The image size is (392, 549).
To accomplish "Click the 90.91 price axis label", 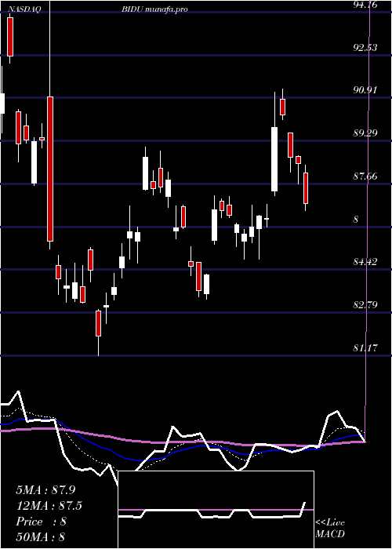I will 365,90.
